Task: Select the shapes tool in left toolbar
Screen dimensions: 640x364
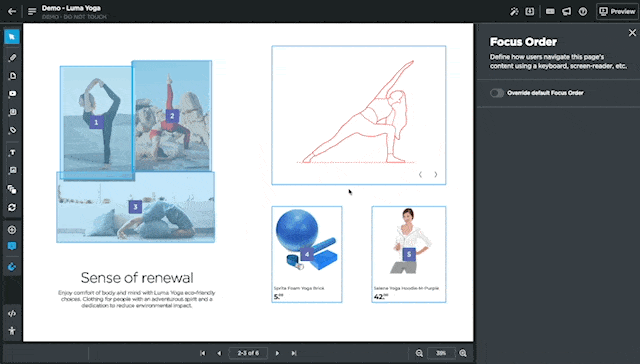Action: point(12,189)
